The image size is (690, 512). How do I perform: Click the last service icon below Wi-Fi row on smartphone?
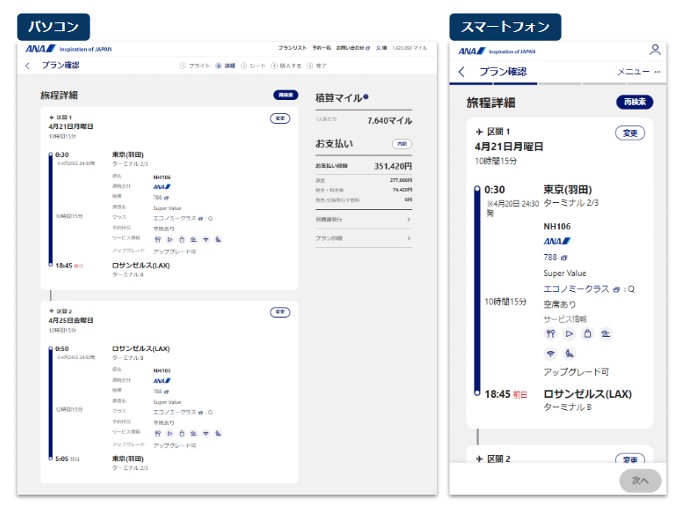click(x=569, y=353)
